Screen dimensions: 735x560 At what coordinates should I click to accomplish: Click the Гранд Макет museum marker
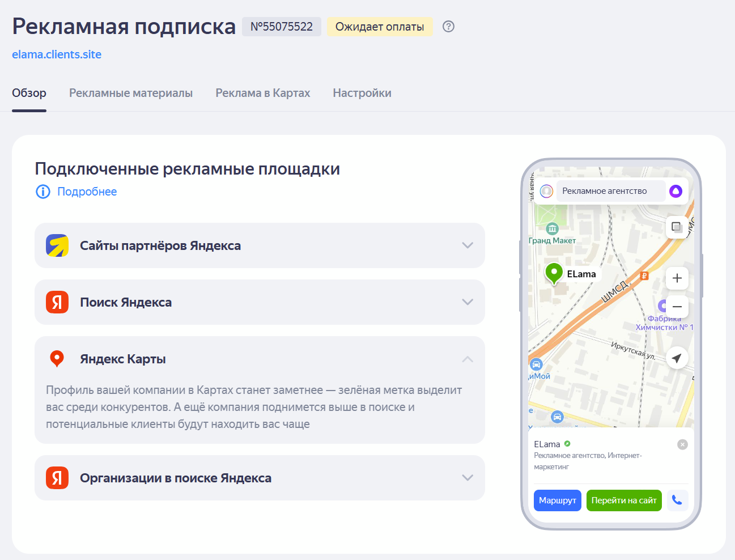[553, 229]
